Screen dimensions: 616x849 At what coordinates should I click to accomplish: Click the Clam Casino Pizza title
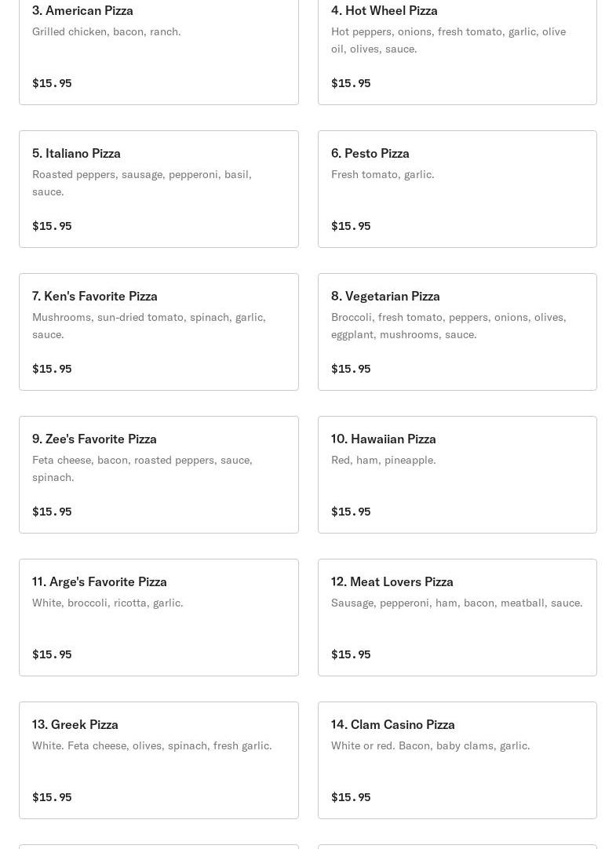tap(392, 724)
